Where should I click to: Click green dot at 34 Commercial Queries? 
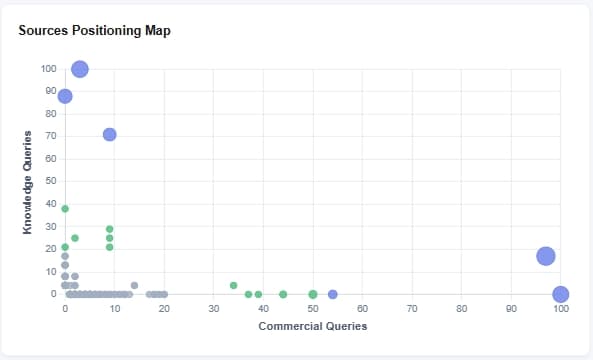click(x=233, y=285)
